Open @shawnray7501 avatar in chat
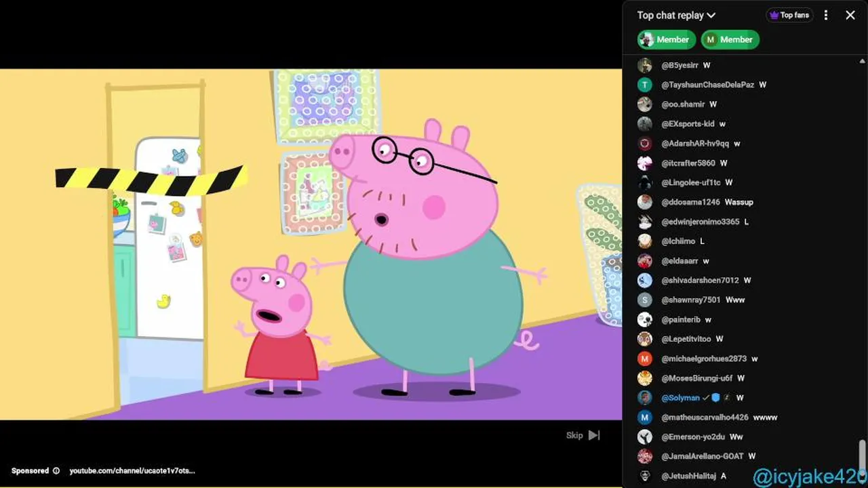868x488 pixels. (x=645, y=300)
